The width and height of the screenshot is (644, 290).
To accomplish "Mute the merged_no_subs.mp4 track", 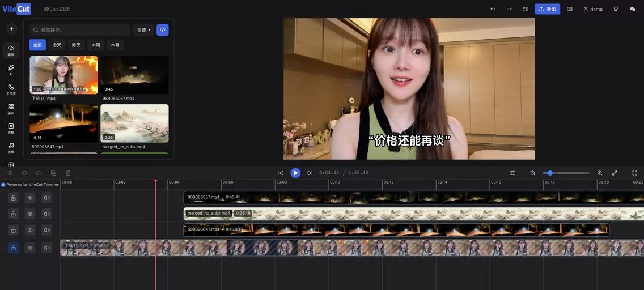I will click(47, 214).
